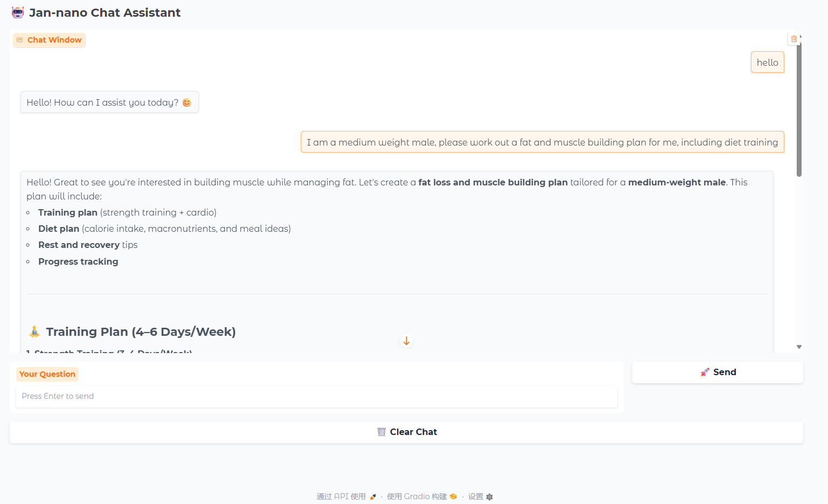Click the Gradio logo icon in footer
Viewport: 828px width, 504px height.
pyautogui.click(x=453, y=496)
